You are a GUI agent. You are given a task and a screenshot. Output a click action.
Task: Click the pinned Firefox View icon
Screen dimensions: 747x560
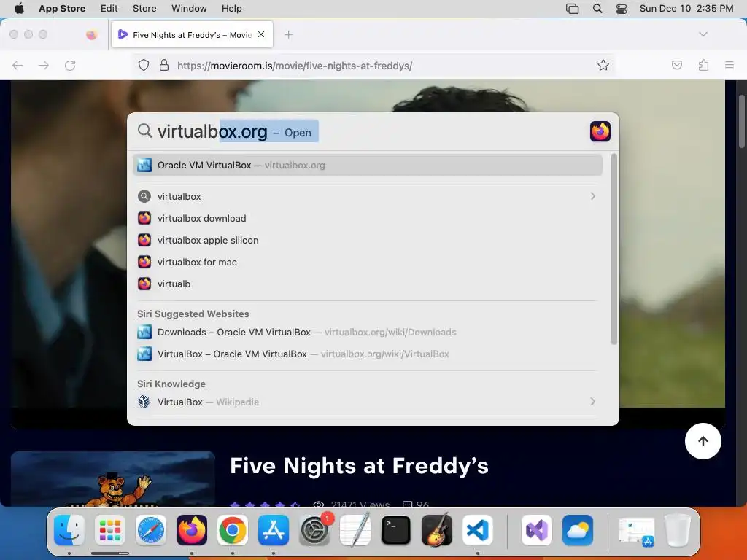click(x=91, y=34)
